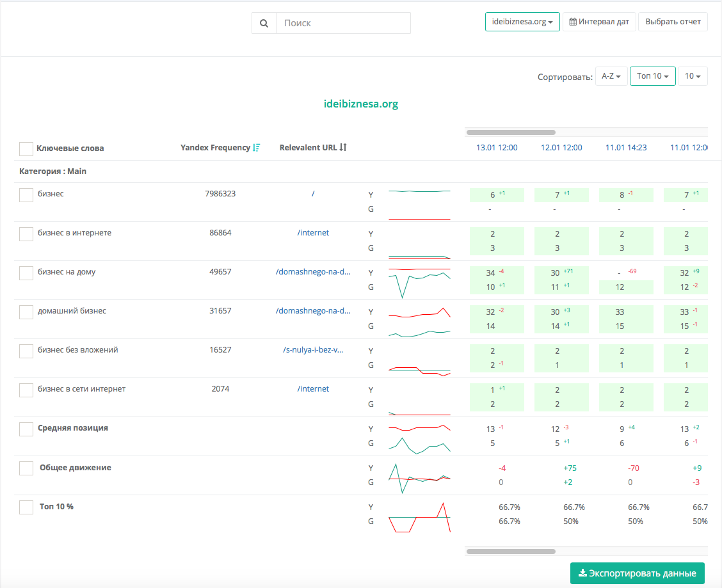The width and height of the screenshot is (722, 588).
Task: Sort by Yandex Frequency icon
Action: (257, 147)
